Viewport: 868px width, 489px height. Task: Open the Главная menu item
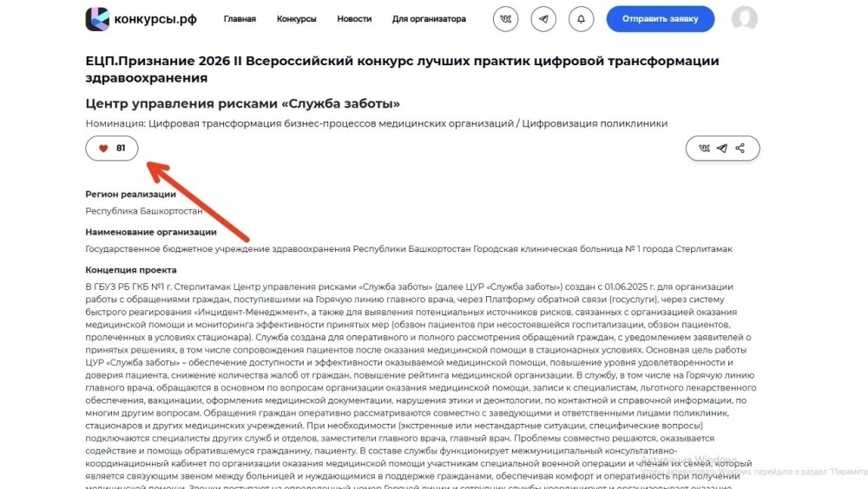[x=240, y=19]
